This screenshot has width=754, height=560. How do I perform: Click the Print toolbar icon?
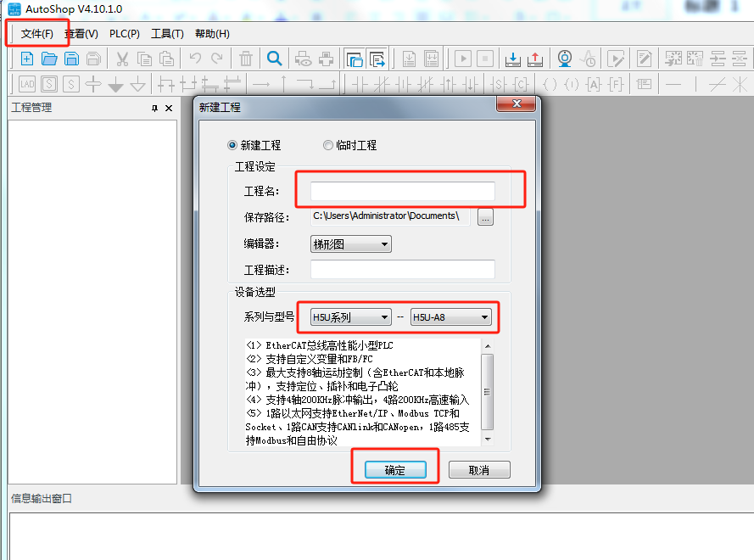[326, 59]
